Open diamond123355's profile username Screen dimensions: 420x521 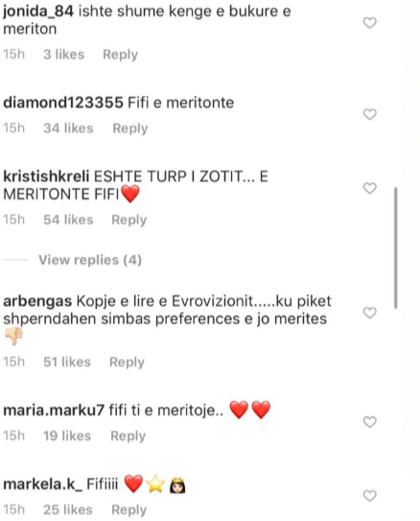pos(63,103)
